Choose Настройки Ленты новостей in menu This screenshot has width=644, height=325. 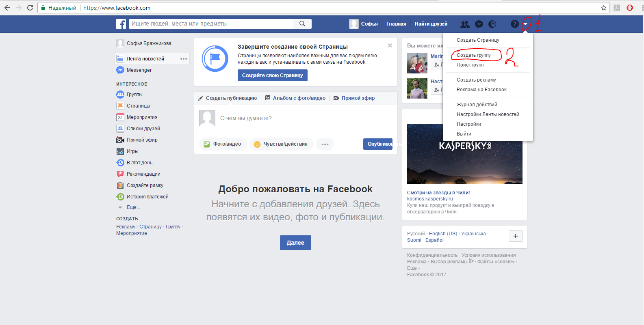pyautogui.click(x=488, y=114)
